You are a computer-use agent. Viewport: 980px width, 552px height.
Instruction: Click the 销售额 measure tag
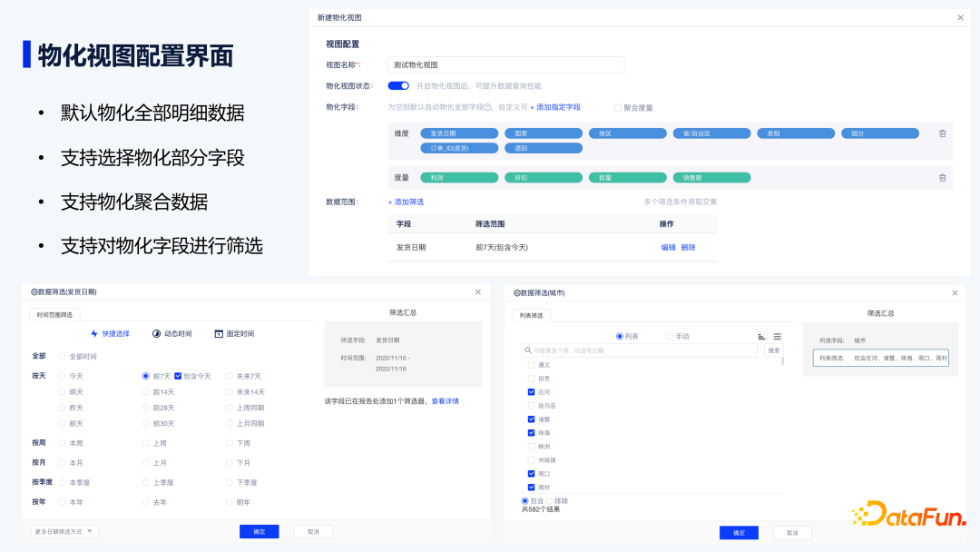(711, 178)
